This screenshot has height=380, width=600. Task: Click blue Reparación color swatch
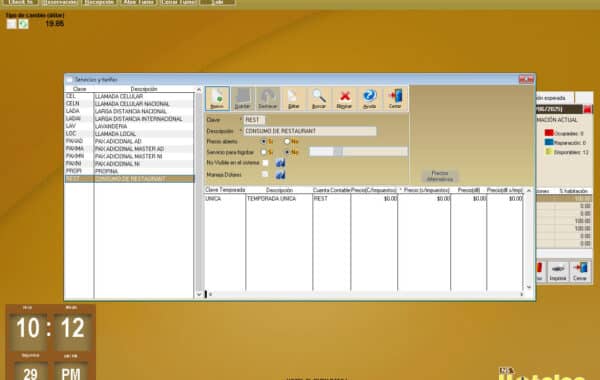point(549,142)
